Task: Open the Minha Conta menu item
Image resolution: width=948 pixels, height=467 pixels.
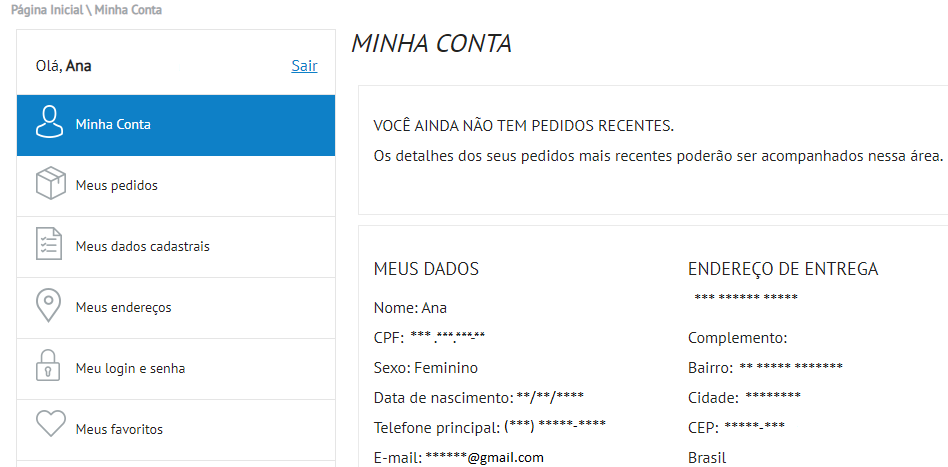Action: point(113,125)
